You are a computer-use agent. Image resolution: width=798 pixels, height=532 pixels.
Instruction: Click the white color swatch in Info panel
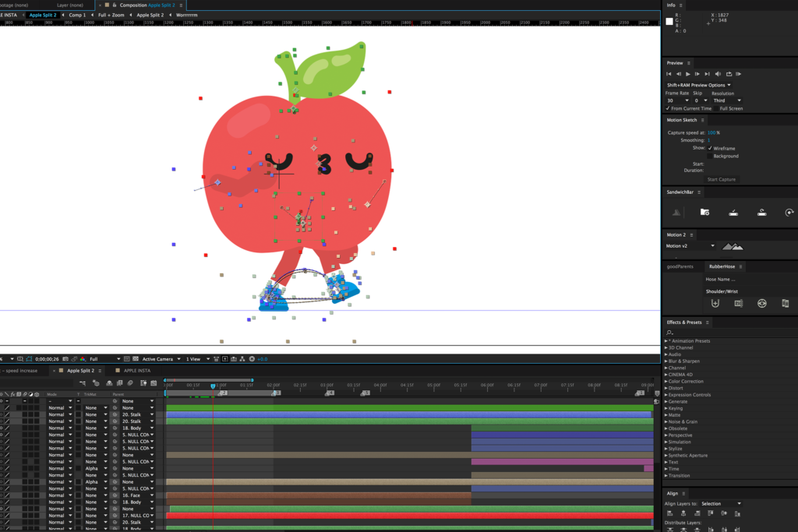pyautogui.click(x=669, y=21)
